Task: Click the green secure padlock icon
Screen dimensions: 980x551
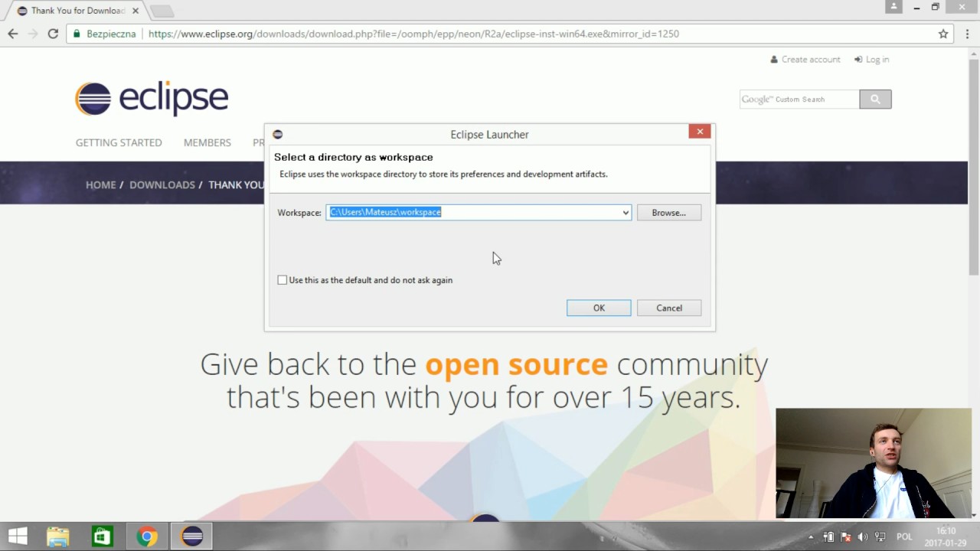Action: point(76,34)
